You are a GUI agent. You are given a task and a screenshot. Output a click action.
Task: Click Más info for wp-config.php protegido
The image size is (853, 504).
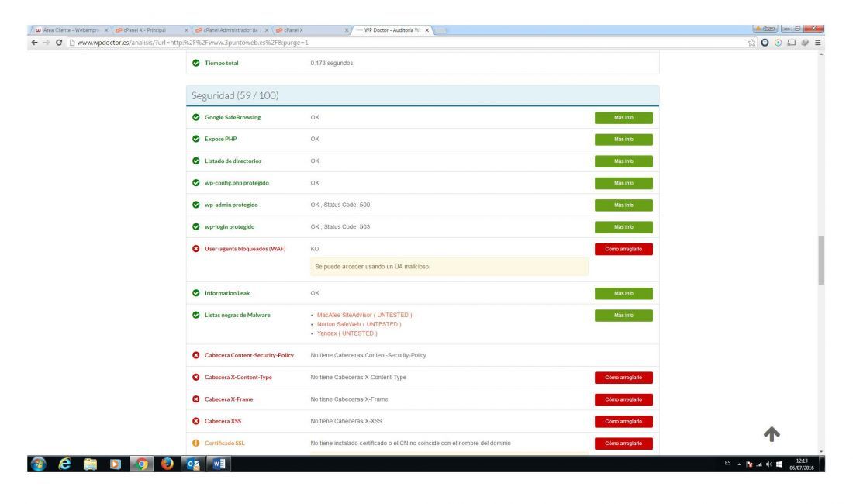click(623, 183)
